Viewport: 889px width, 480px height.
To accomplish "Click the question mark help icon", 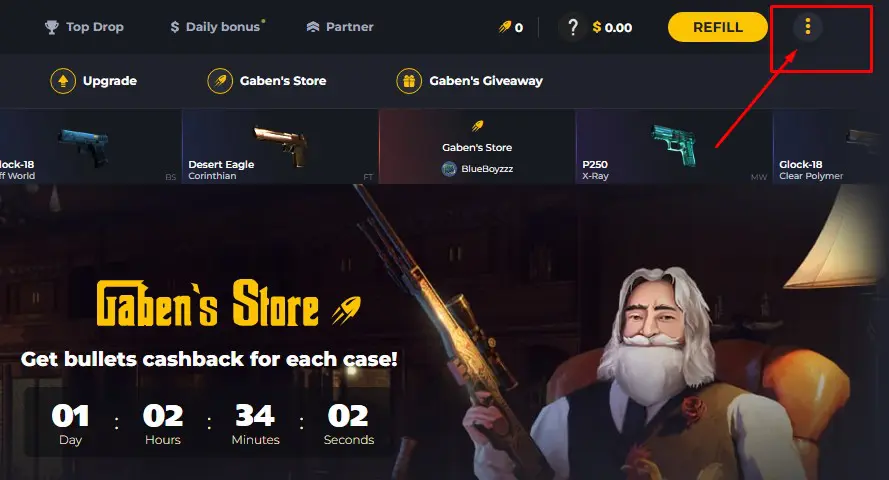I will tap(573, 27).
